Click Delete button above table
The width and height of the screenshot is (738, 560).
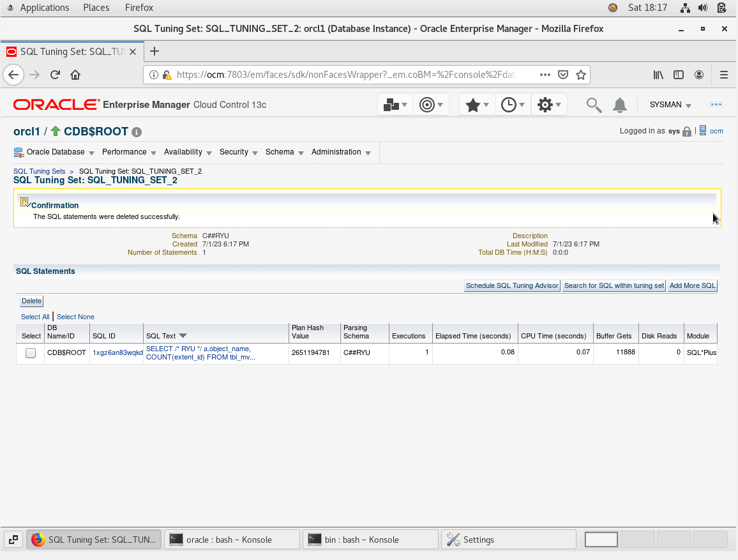pos(31,301)
